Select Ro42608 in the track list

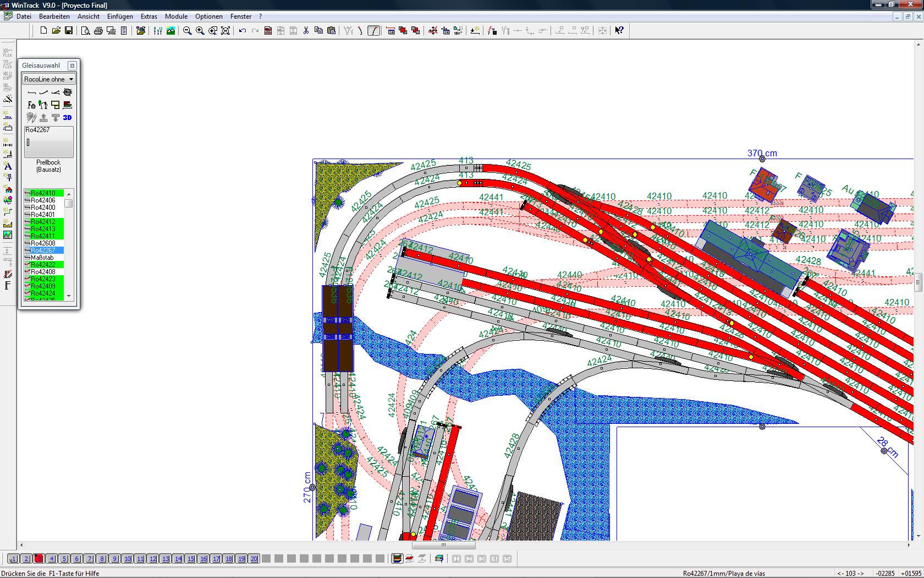(x=43, y=243)
